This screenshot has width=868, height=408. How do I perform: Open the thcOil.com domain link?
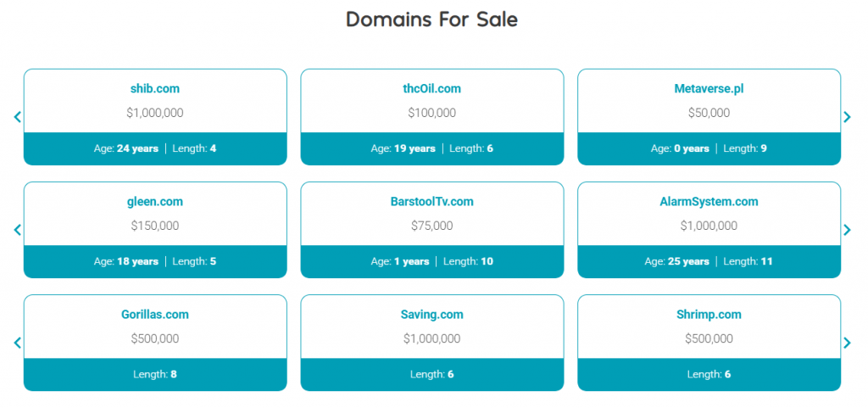[x=431, y=88]
